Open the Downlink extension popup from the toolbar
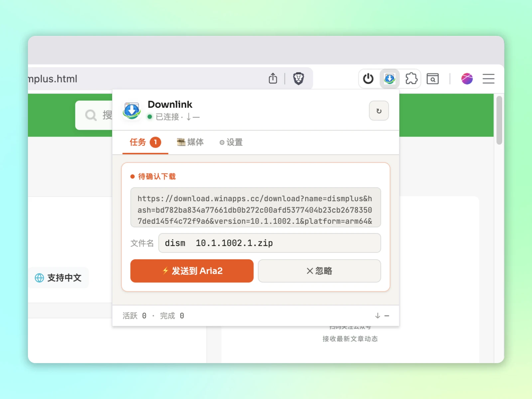Screen dimensions: 532x399 click(x=389, y=78)
